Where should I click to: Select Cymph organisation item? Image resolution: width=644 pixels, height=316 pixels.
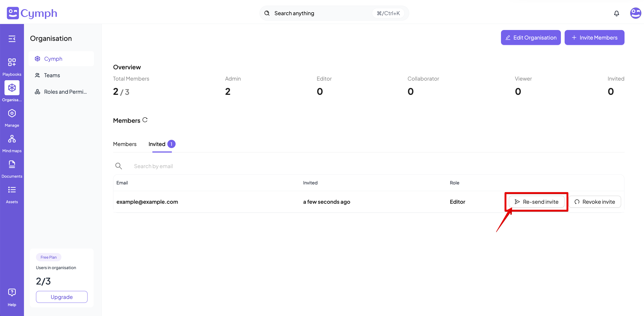[x=53, y=59]
